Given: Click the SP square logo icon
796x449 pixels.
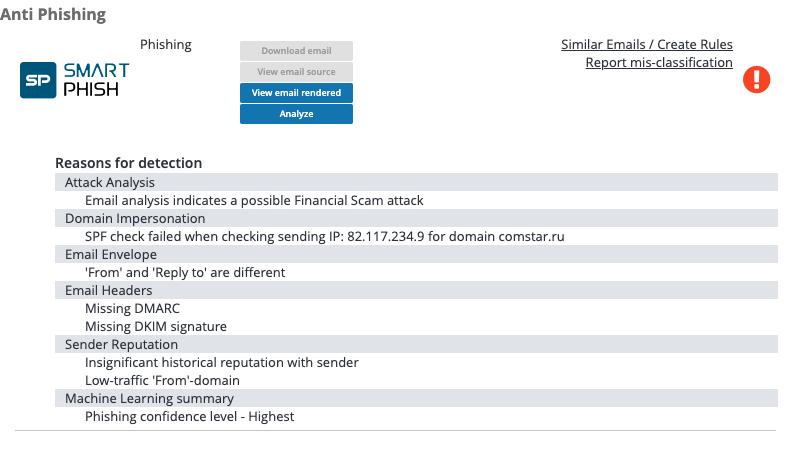Looking at the screenshot, I should pyautogui.click(x=38, y=80).
